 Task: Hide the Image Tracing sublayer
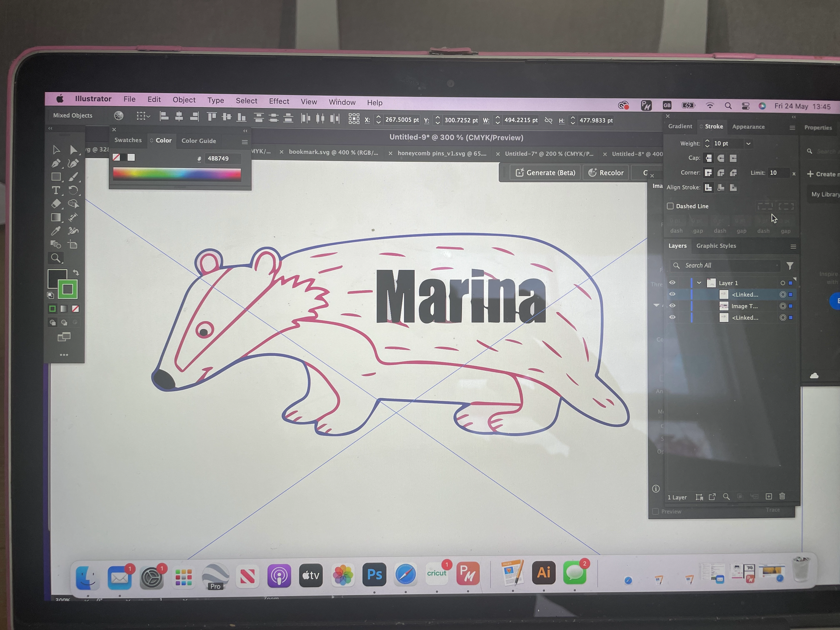click(672, 306)
